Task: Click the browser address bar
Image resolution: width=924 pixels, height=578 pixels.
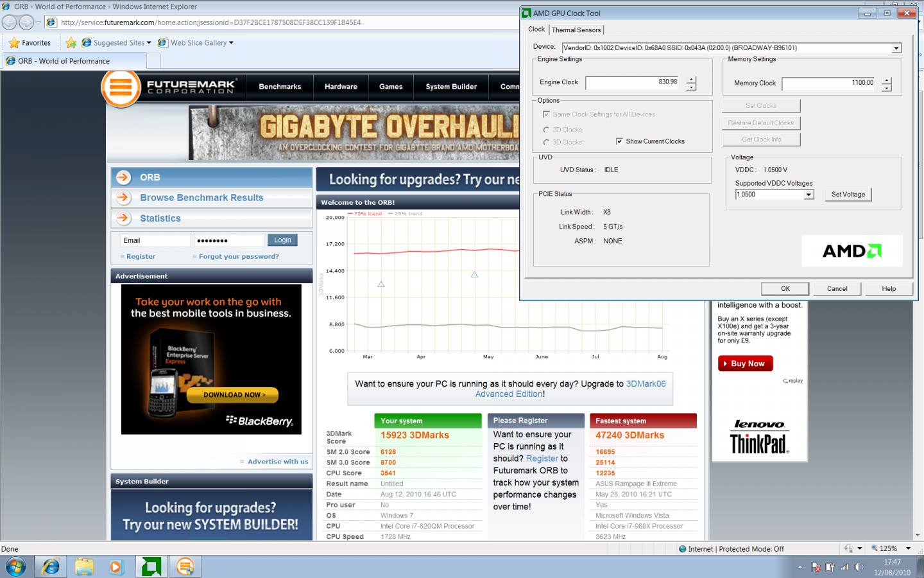Action: pyautogui.click(x=282, y=22)
